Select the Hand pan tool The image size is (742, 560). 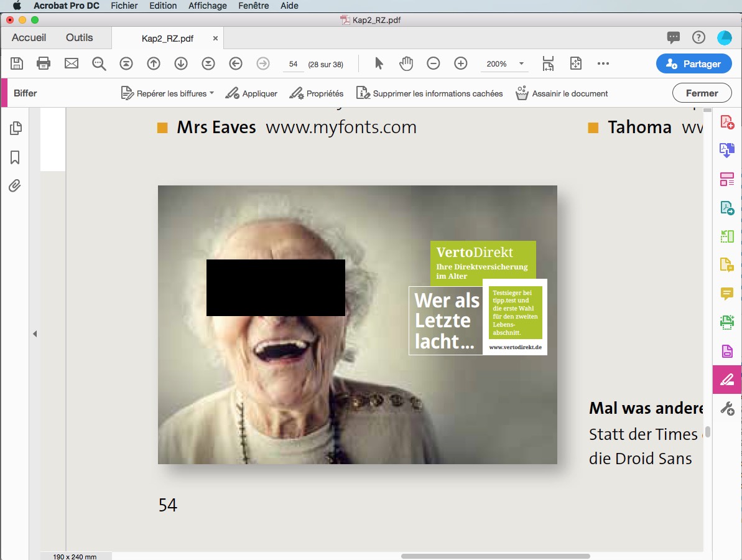(x=406, y=63)
